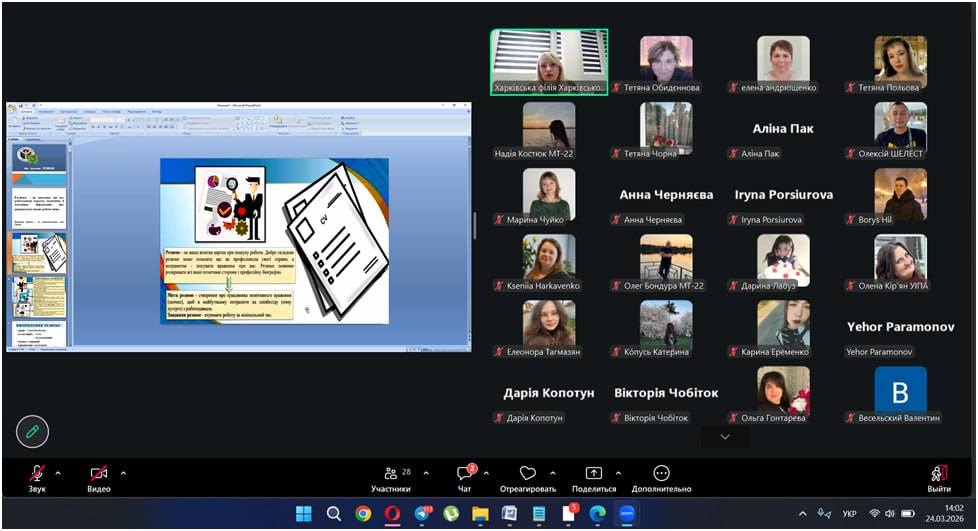Click the Поделиться share screen icon
Viewport: 978px width, 531px height.
[594, 474]
